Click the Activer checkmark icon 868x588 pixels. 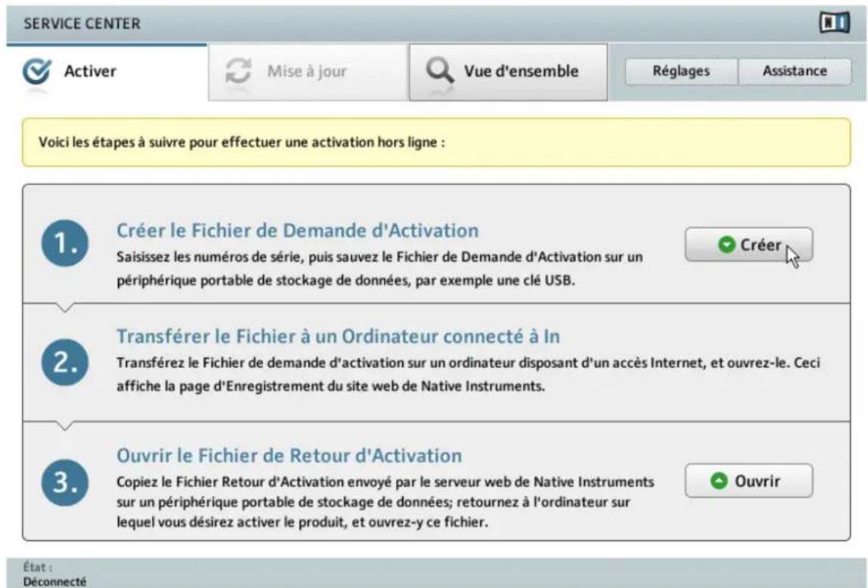point(37,72)
